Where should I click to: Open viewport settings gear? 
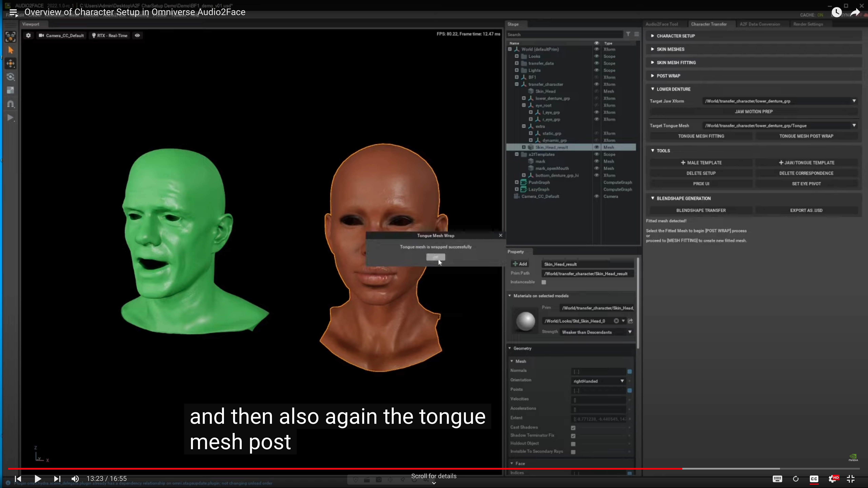pos(28,35)
